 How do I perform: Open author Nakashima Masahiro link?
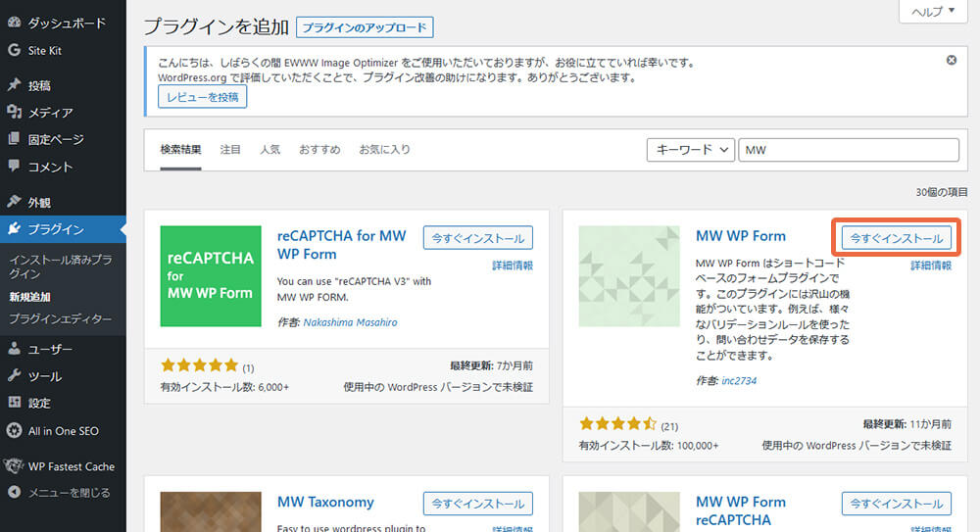(350, 322)
